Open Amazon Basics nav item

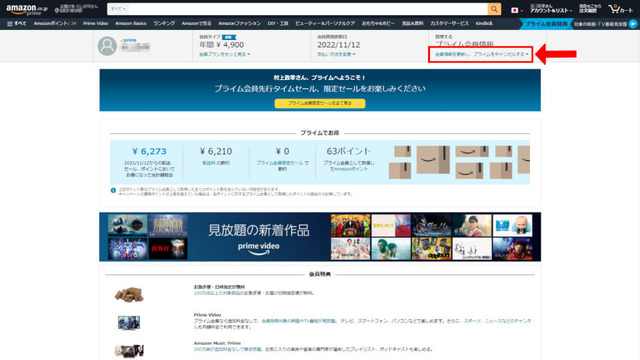tap(131, 24)
